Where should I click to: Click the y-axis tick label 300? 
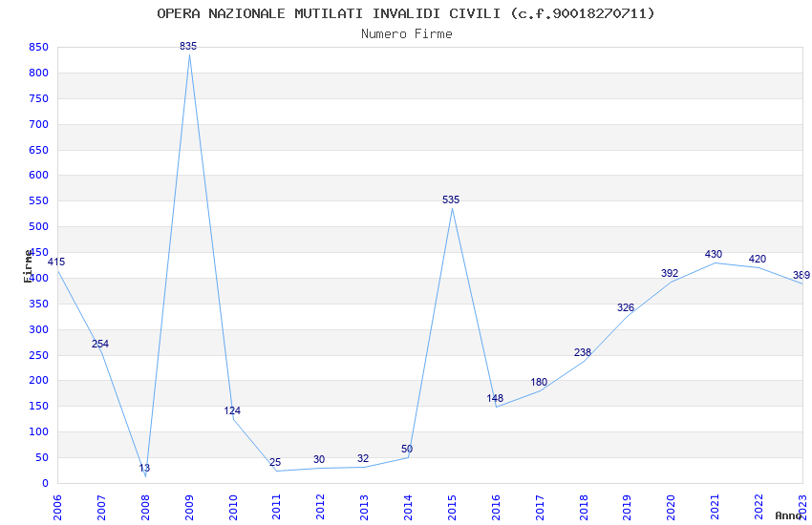coord(38,329)
